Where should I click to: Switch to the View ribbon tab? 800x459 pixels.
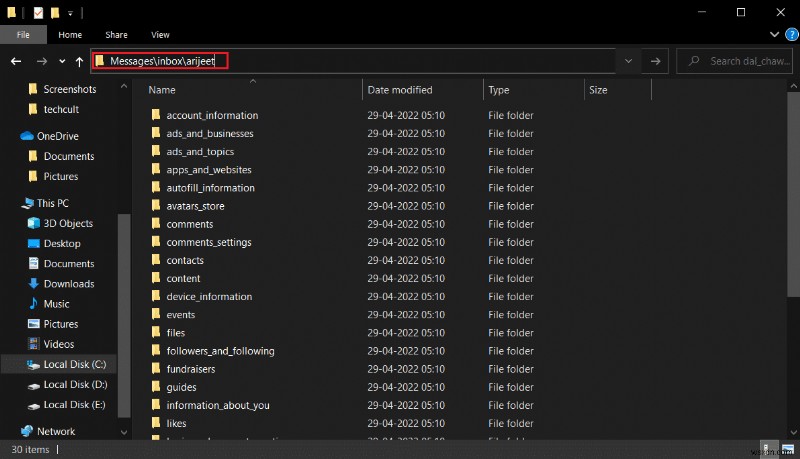pos(160,35)
